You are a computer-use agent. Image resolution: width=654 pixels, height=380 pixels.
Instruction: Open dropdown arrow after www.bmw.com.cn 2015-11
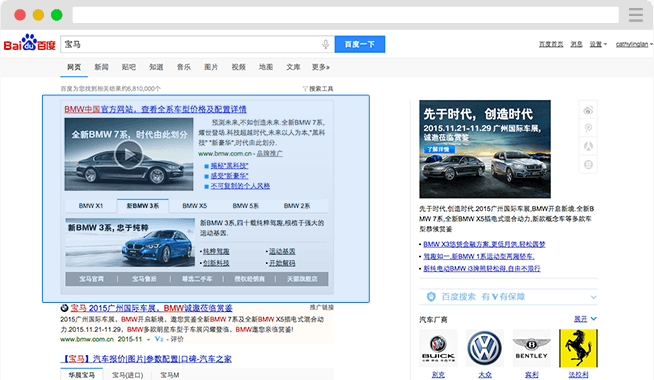pyautogui.click(x=148, y=340)
